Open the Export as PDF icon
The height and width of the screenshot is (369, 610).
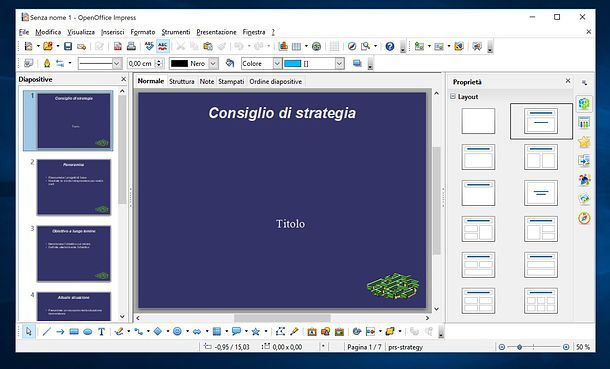coord(118,46)
